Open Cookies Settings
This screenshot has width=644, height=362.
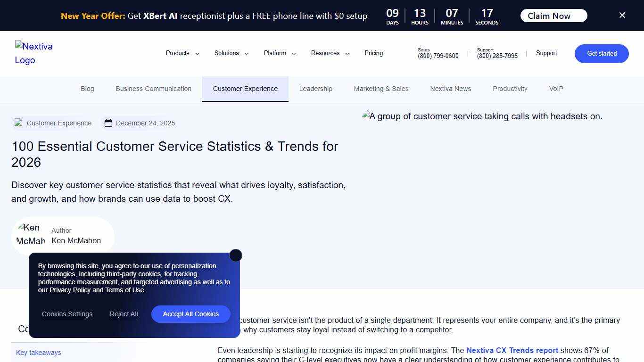pos(67,314)
